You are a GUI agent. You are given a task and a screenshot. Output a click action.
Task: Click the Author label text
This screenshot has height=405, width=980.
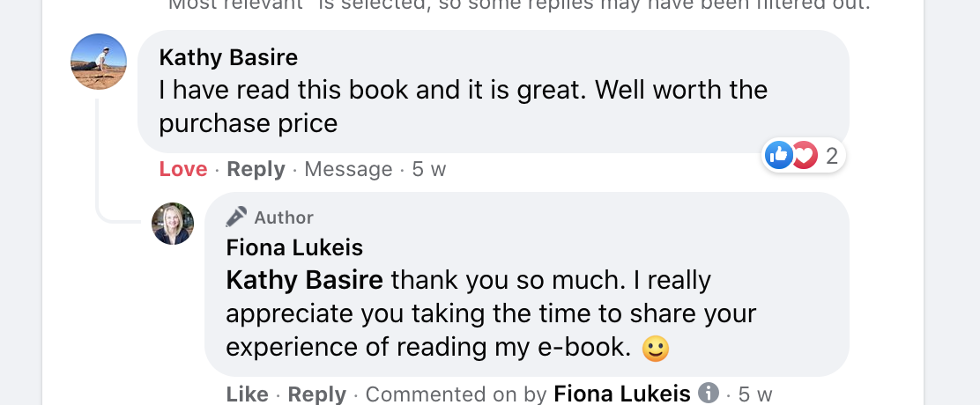[x=284, y=217]
